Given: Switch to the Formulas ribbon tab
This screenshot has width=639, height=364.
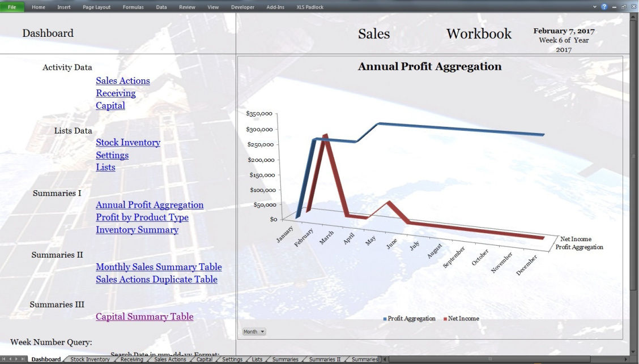Looking at the screenshot, I should [x=133, y=7].
